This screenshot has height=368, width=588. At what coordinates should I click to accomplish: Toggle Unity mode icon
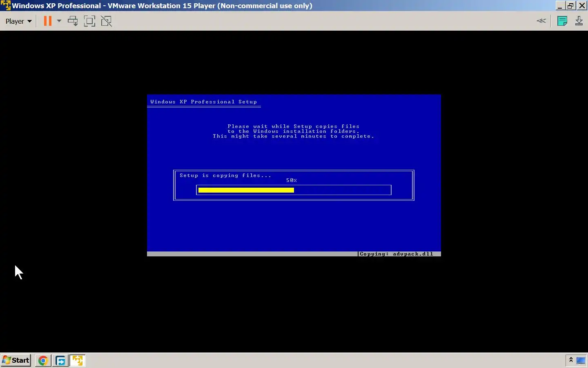[x=106, y=21]
